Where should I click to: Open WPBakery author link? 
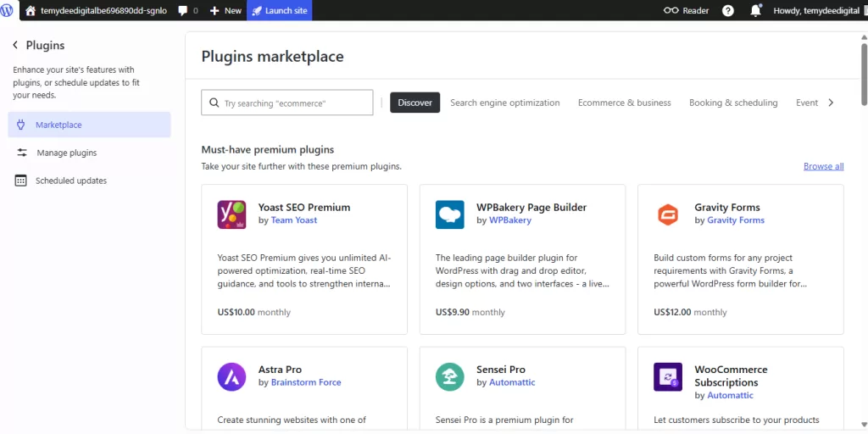[510, 220]
